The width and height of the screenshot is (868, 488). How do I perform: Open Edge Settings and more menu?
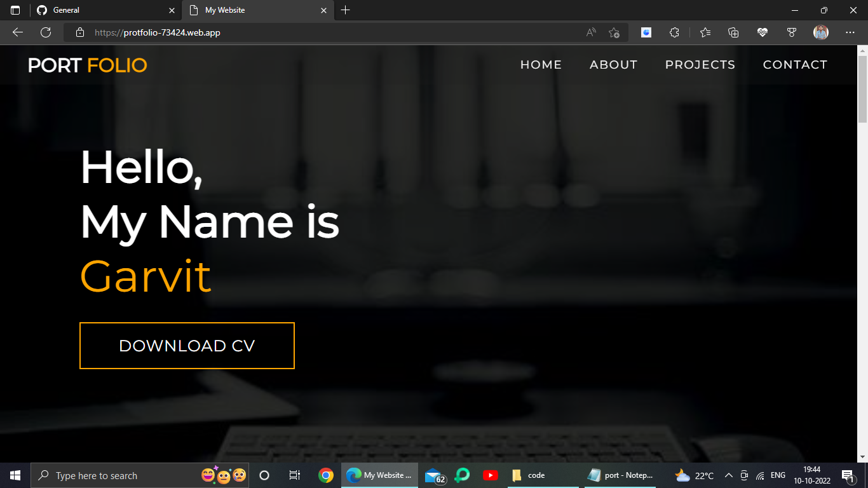coord(850,32)
